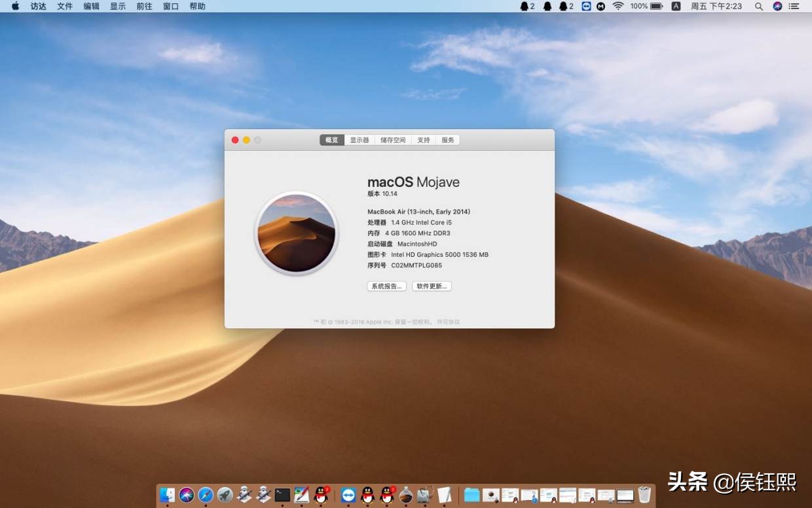
Task: Open TeamViewer from the Dock
Action: (x=350, y=494)
